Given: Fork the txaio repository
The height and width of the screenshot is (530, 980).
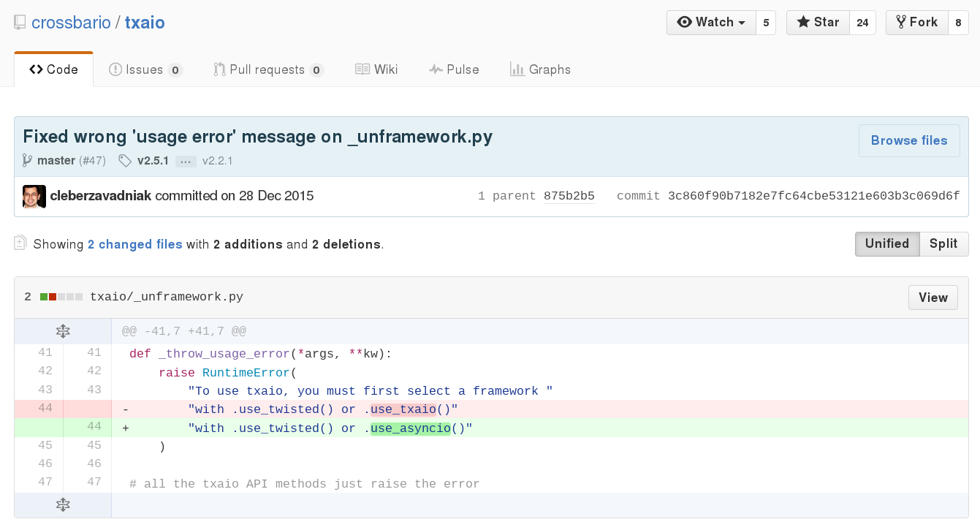Looking at the screenshot, I should pos(916,23).
